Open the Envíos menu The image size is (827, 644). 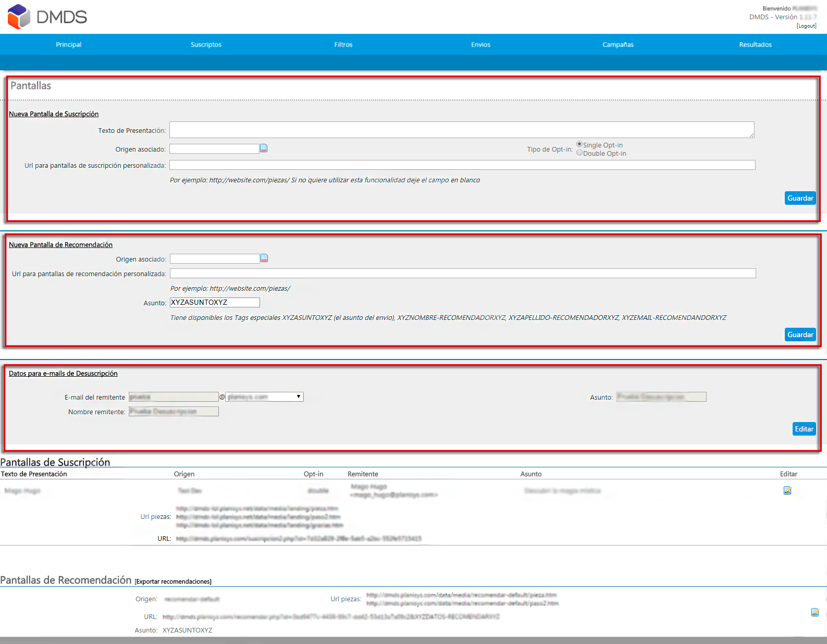tap(480, 45)
